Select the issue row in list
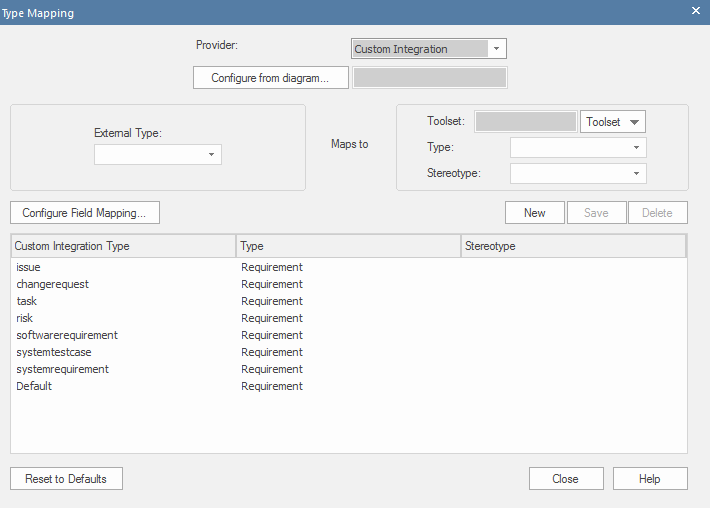Screen dimensions: 710x508 [x=349, y=267]
